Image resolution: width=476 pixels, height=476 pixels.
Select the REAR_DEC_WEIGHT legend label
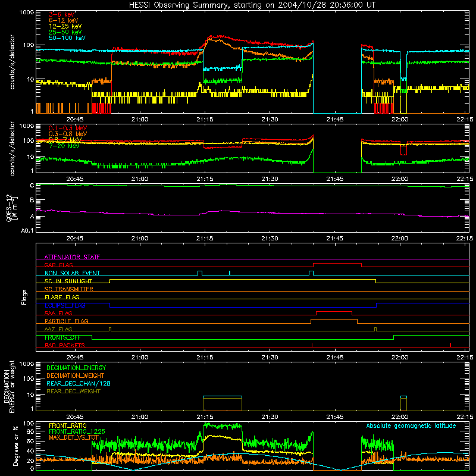(x=73, y=392)
